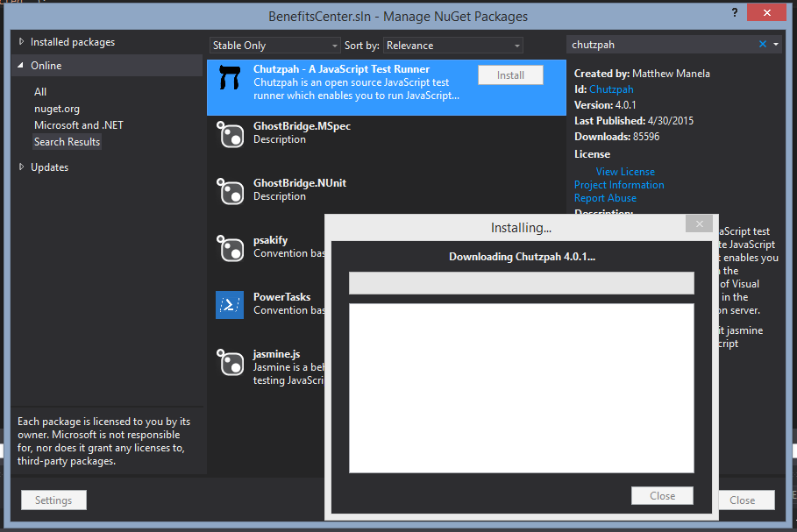Expand the Updates section
The height and width of the screenshot is (532, 797).
click(x=21, y=167)
